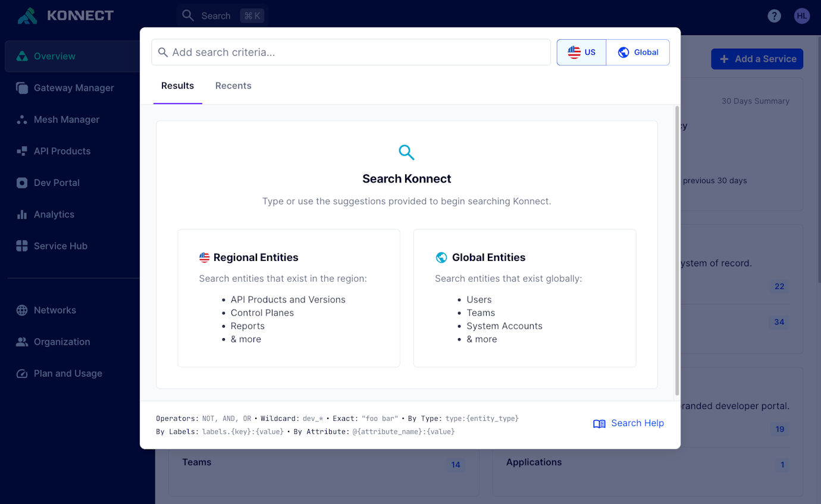Click the Add a Service button
The width and height of the screenshot is (821, 504).
pos(757,59)
